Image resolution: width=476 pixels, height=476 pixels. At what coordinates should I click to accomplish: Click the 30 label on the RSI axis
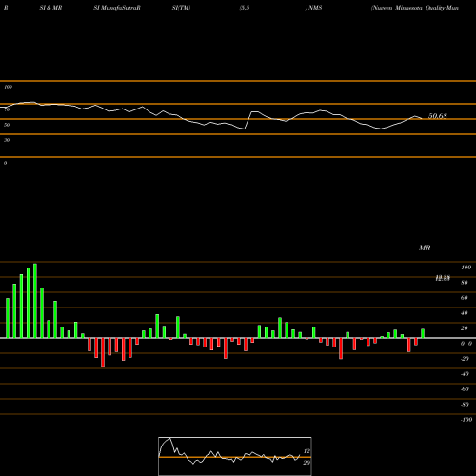(7, 140)
